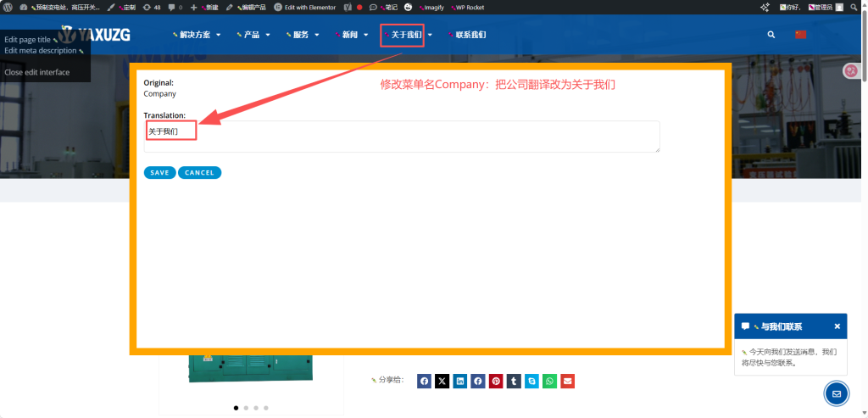Open site search magnifier icon
The height and width of the screenshot is (418, 868).
(x=771, y=35)
